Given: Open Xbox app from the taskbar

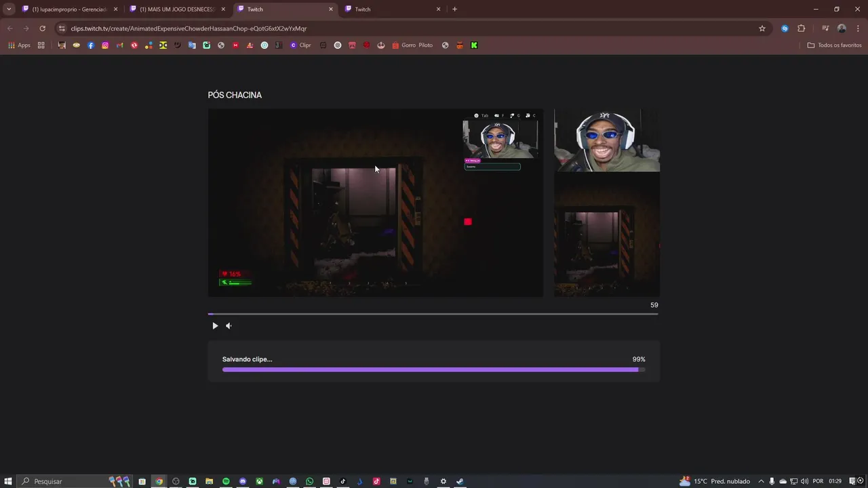Looking at the screenshot, I should pyautogui.click(x=259, y=481).
